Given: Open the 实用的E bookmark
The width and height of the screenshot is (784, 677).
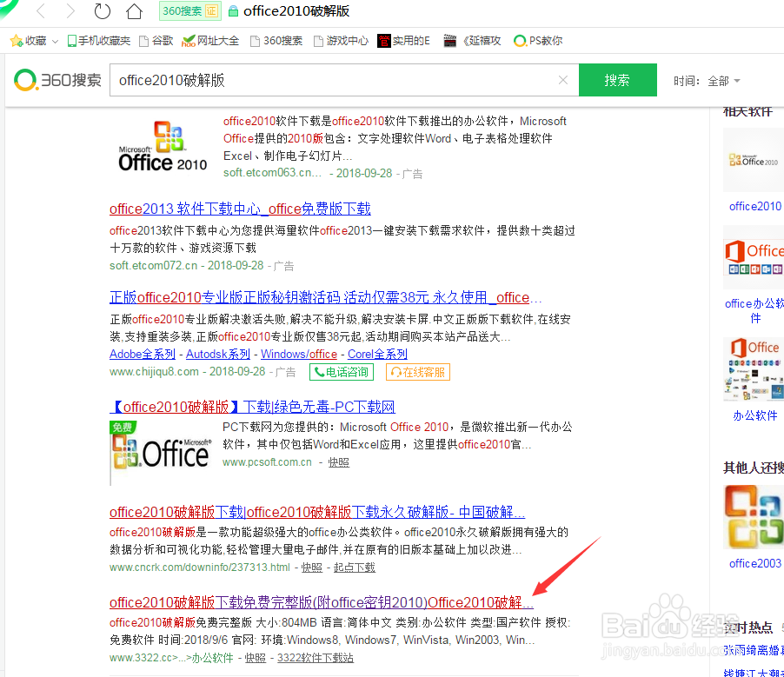Looking at the screenshot, I should pos(403,41).
